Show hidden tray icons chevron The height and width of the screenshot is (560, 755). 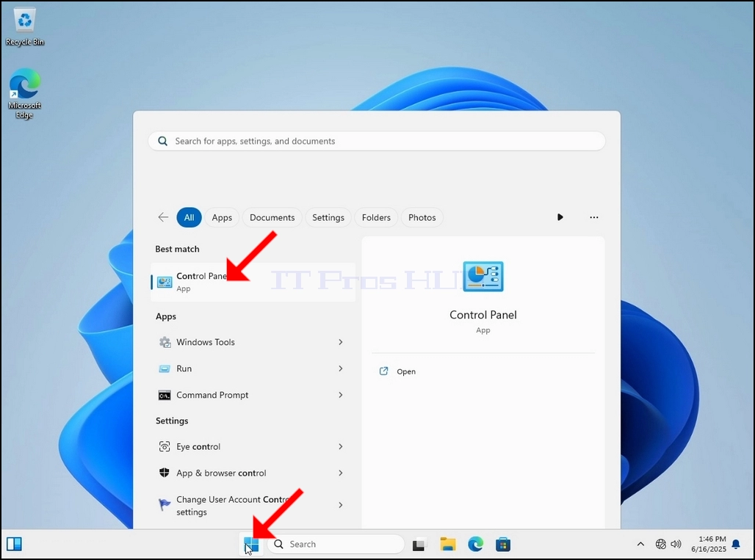640,544
